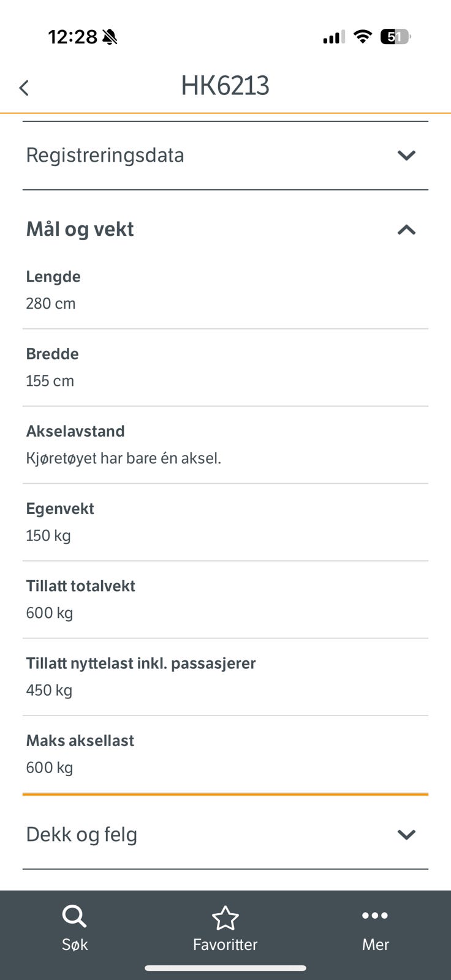This screenshot has width=451, height=980.
Task: Tap the muted bell status icon
Action: pos(110,37)
